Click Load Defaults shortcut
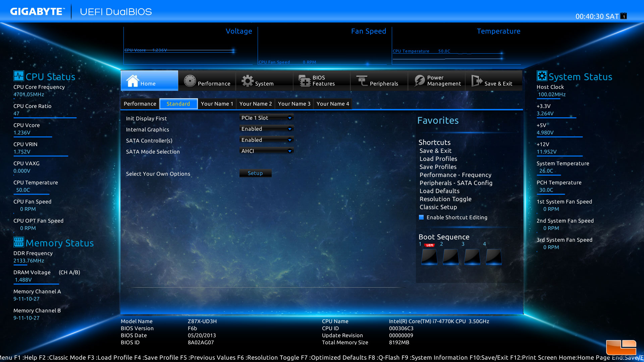 point(439,191)
